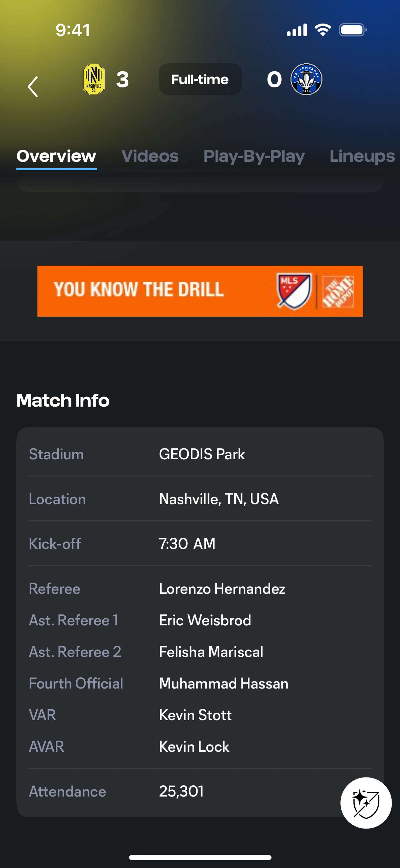Tap the cellular signal bars

click(297, 30)
